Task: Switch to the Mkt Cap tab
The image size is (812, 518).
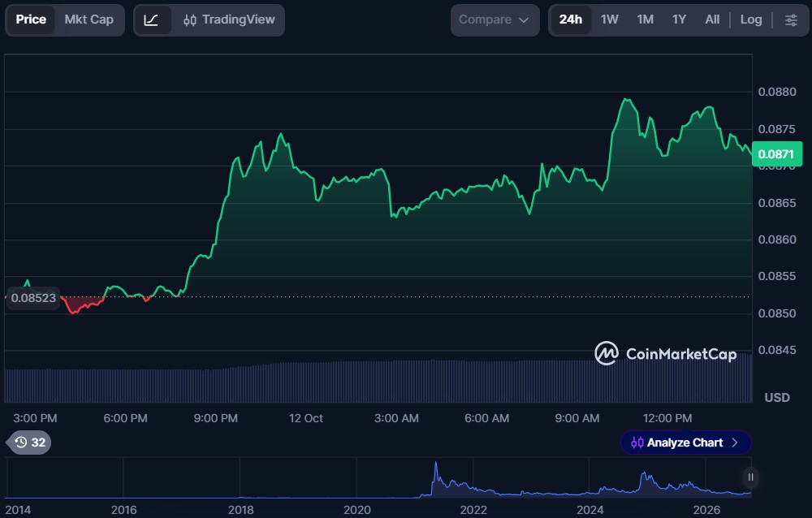Action: [89, 19]
